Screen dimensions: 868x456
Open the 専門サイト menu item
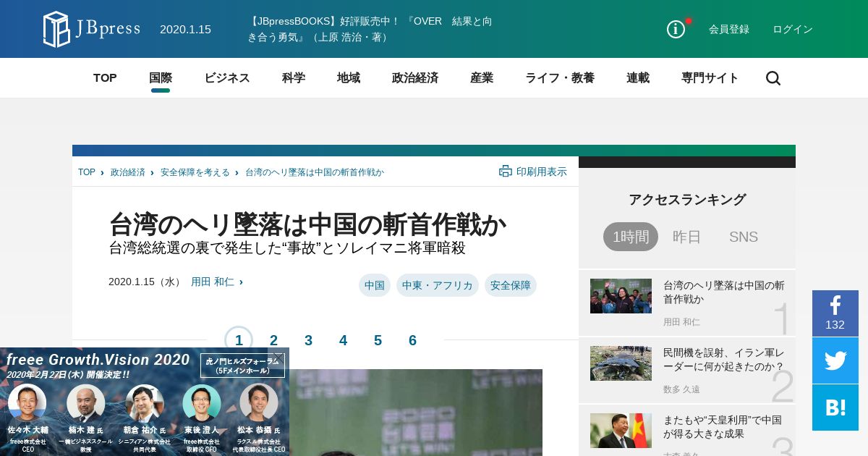[710, 78]
